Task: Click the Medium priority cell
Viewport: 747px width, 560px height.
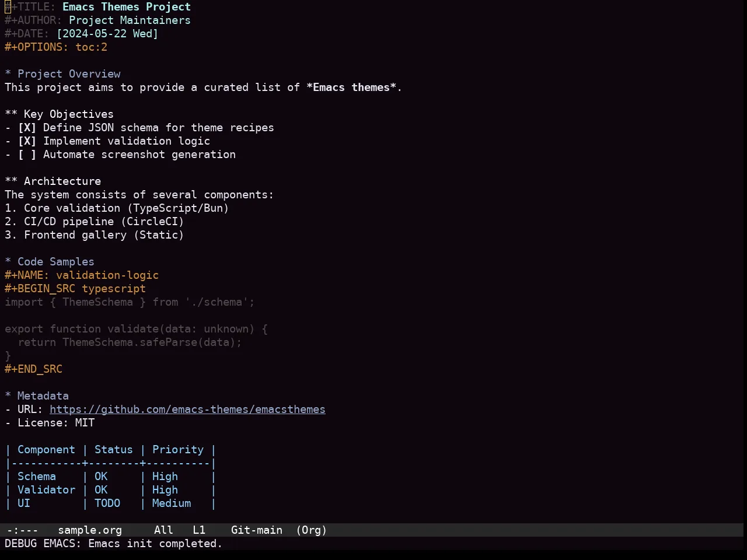Action: [x=172, y=503]
